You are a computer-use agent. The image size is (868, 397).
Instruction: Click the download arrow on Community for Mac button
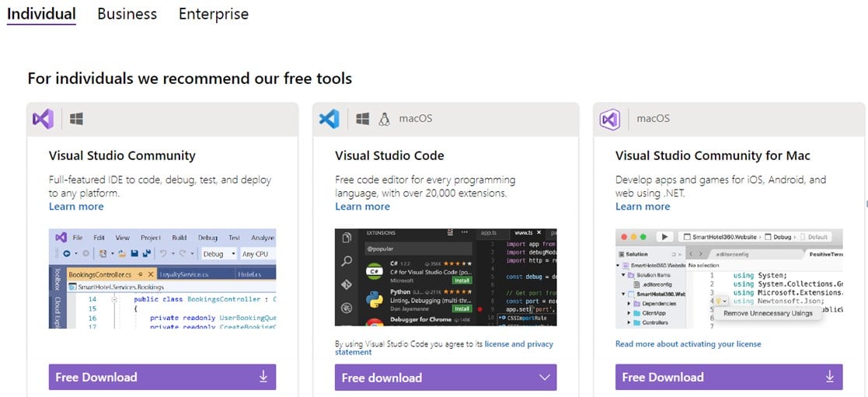tap(830, 377)
